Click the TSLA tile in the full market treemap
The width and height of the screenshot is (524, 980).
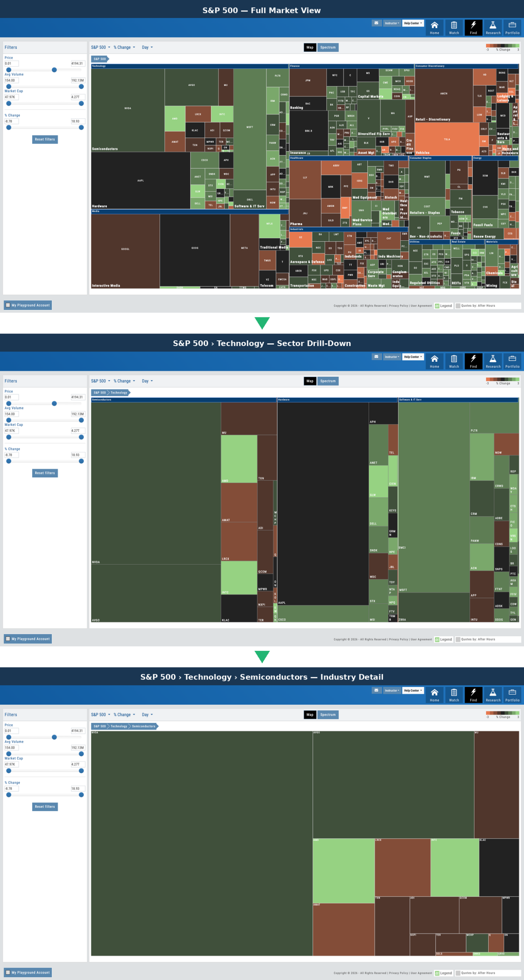coord(447,139)
